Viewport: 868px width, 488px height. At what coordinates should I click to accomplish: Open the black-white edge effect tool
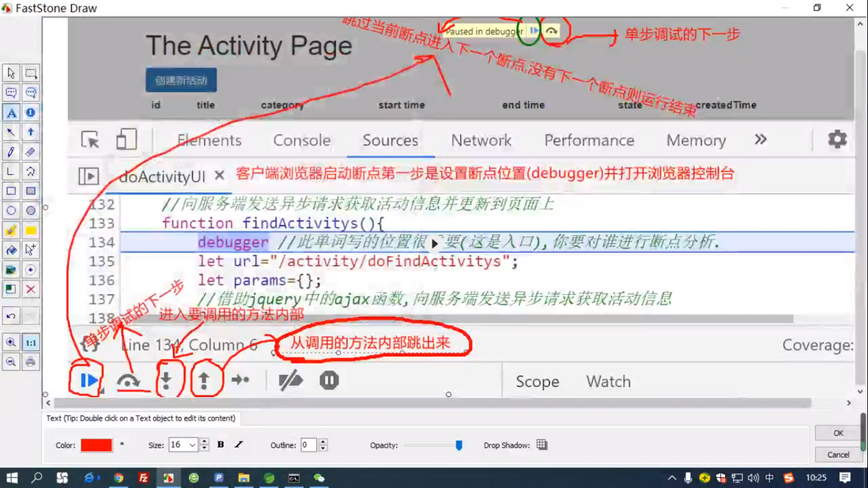11,289
